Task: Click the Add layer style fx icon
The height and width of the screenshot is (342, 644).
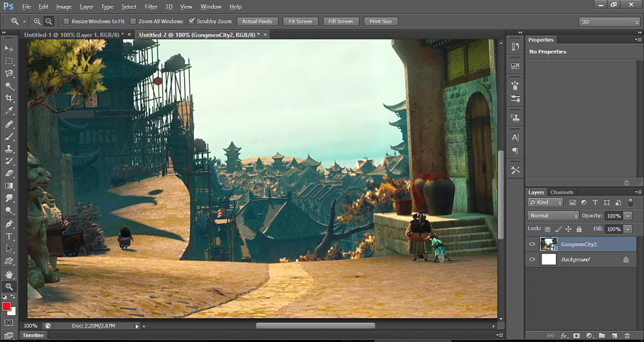Action: [x=564, y=335]
